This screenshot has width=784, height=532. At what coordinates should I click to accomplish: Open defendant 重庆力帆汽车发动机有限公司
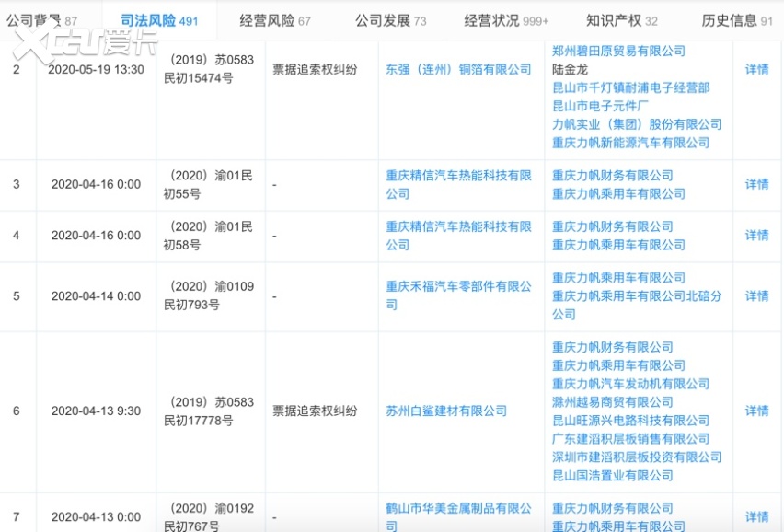(631, 384)
